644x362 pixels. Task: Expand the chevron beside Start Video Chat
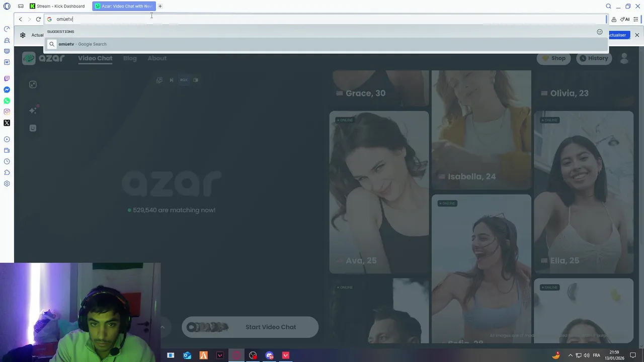click(x=163, y=327)
